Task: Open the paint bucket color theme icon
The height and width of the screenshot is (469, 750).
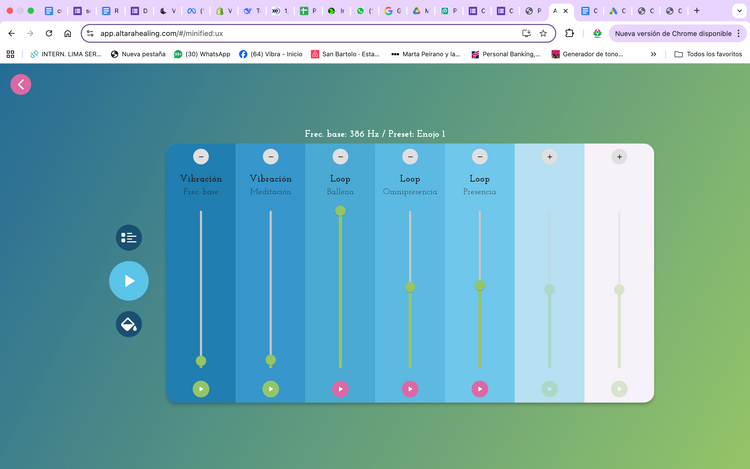Action: [128, 324]
